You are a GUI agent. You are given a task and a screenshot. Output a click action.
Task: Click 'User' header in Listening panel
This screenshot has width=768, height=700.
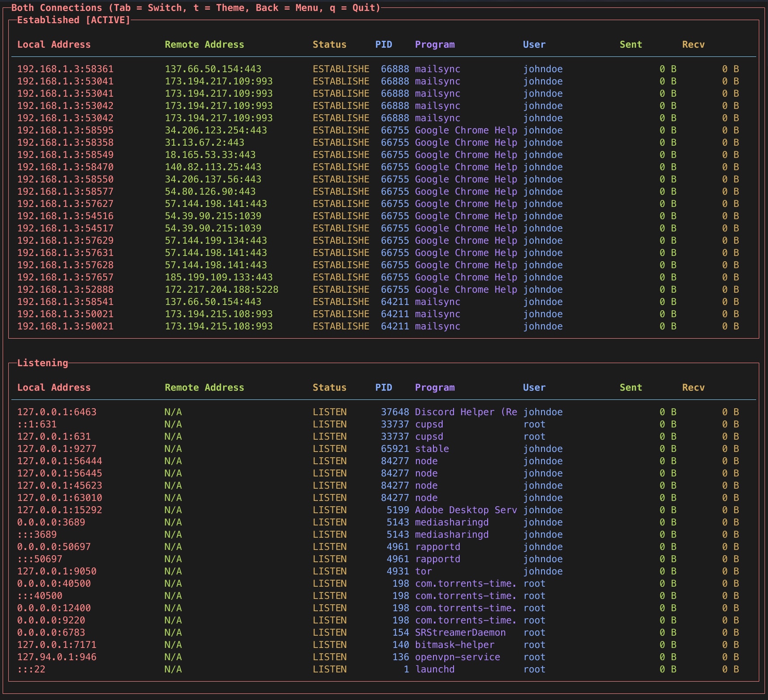pos(534,388)
